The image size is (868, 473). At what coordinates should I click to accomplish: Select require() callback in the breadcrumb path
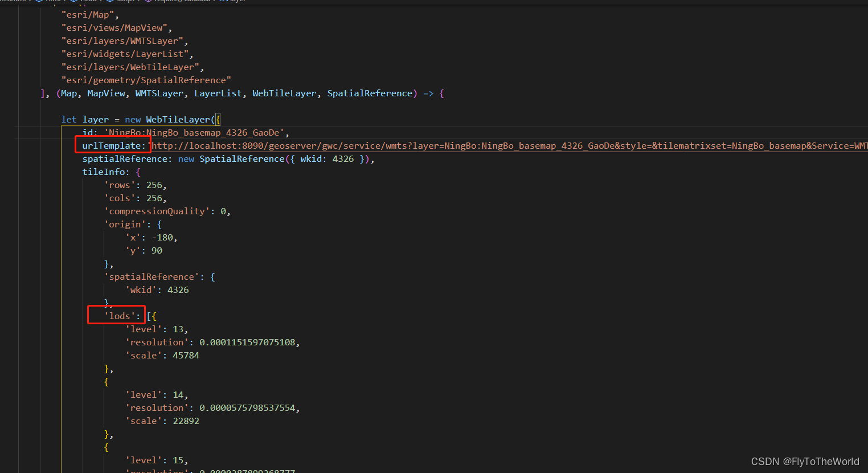pyautogui.click(x=182, y=1)
